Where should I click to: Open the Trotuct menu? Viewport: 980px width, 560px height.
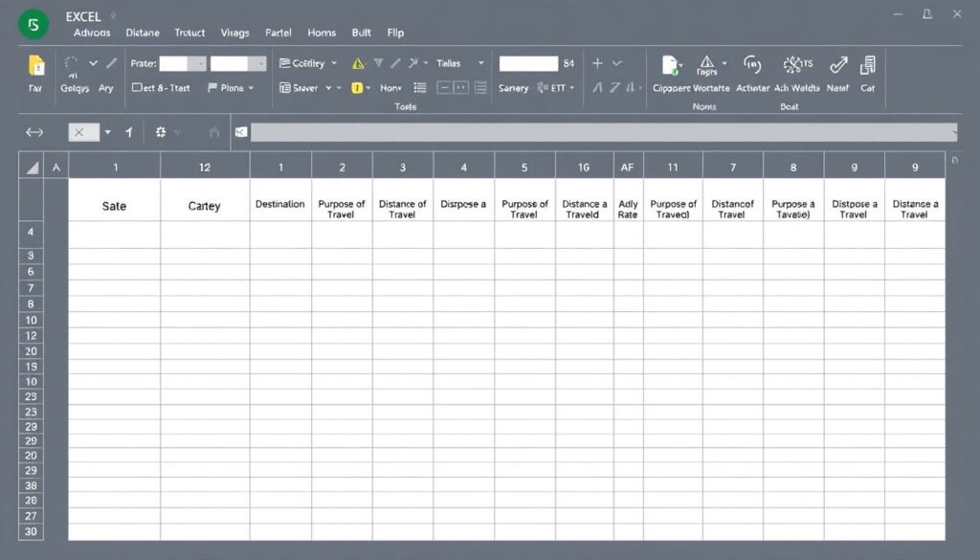coord(189,33)
